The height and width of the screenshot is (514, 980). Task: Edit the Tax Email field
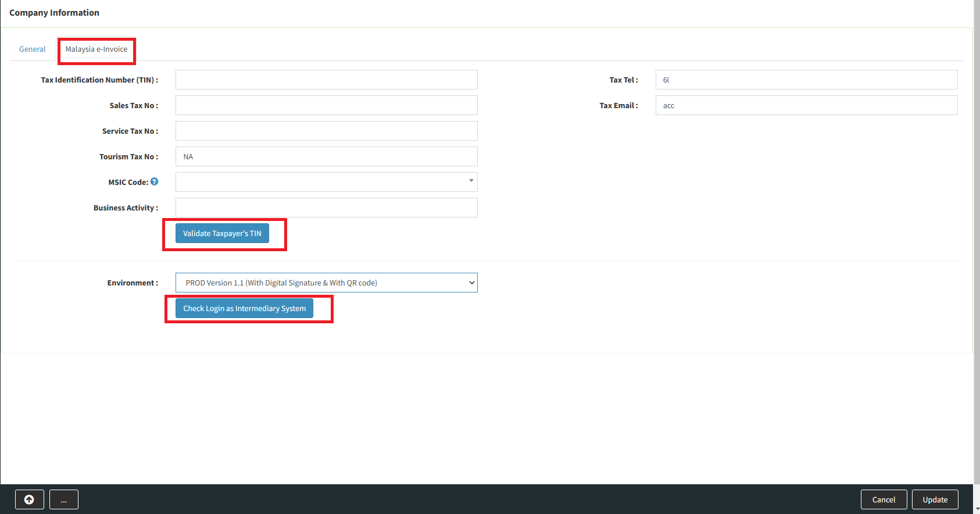pos(806,105)
